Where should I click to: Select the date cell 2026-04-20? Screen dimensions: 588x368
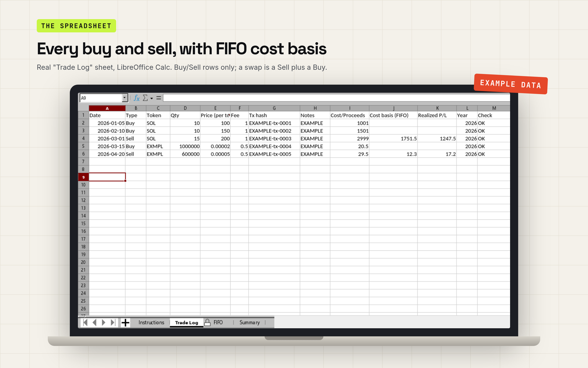(107, 154)
